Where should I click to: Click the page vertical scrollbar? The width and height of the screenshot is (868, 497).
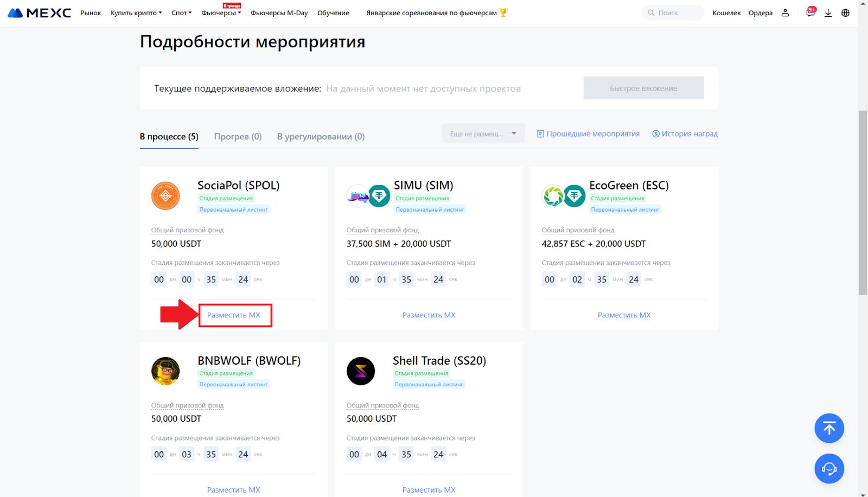(x=863, y=202)
